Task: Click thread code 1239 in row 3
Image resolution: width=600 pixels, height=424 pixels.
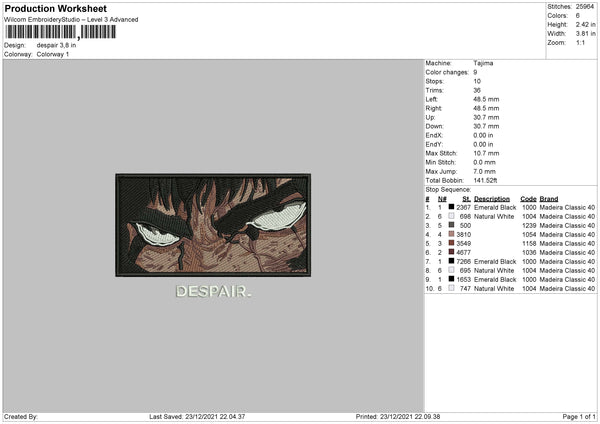Action: [x=529, y=225]
